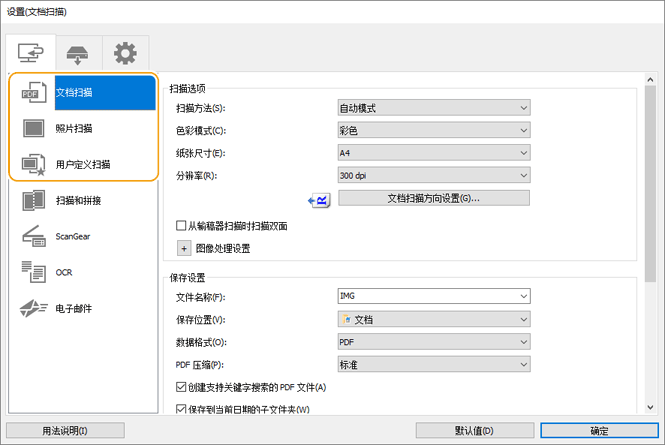Open the 分辨率 300 dpi dropdown
Screen dimensions: 665x445
click(x=433, y=175)
